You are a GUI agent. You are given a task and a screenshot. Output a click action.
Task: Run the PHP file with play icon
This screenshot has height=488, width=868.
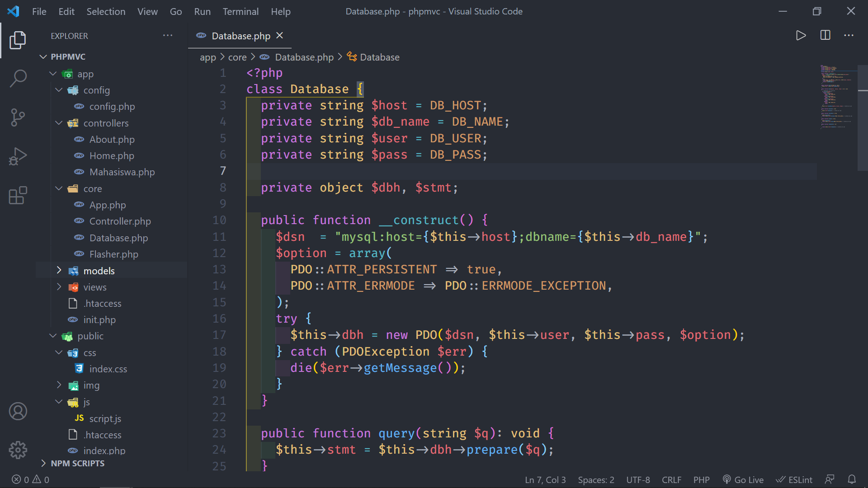(801, 35)
